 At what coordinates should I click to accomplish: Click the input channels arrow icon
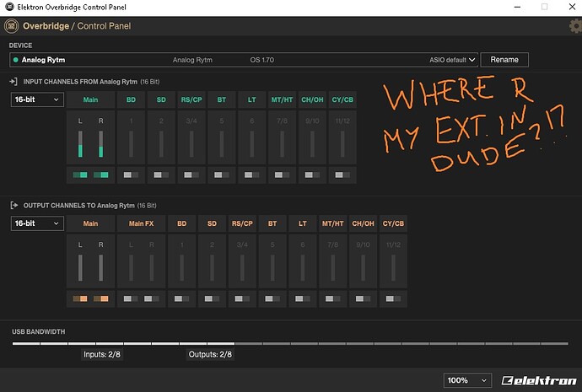13,81
